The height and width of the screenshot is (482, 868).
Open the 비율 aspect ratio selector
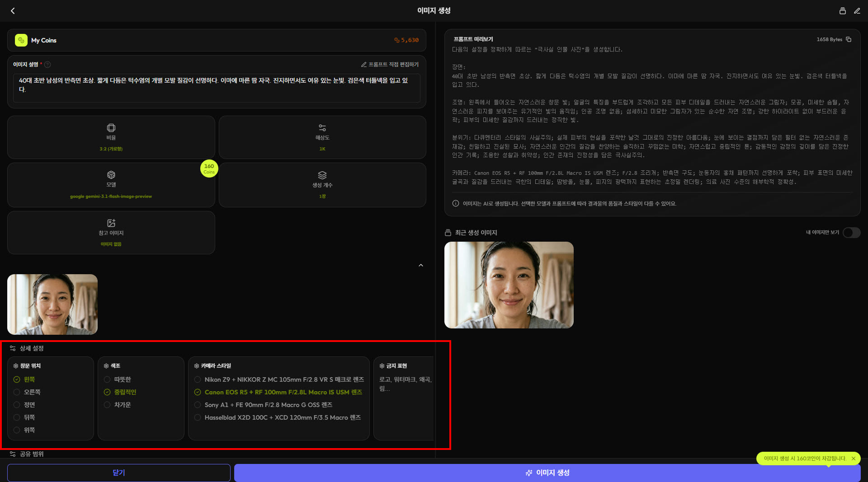[111, 137]
